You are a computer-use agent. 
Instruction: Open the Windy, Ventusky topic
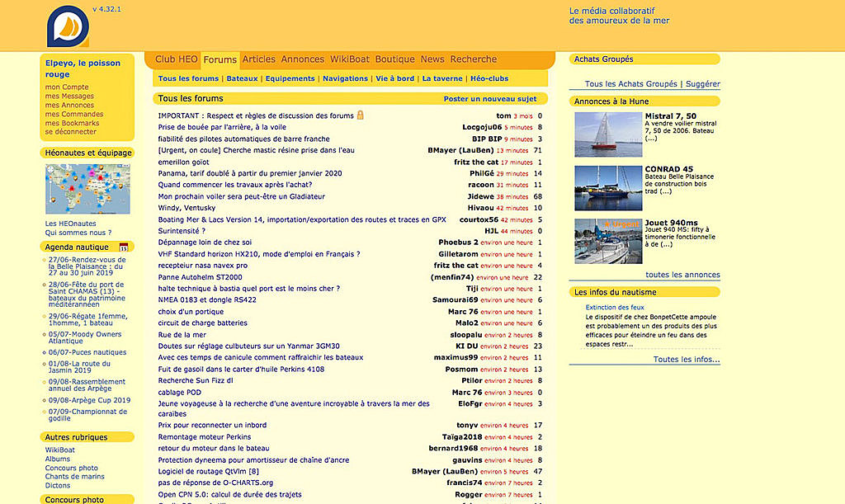click(x=186, y=208)
